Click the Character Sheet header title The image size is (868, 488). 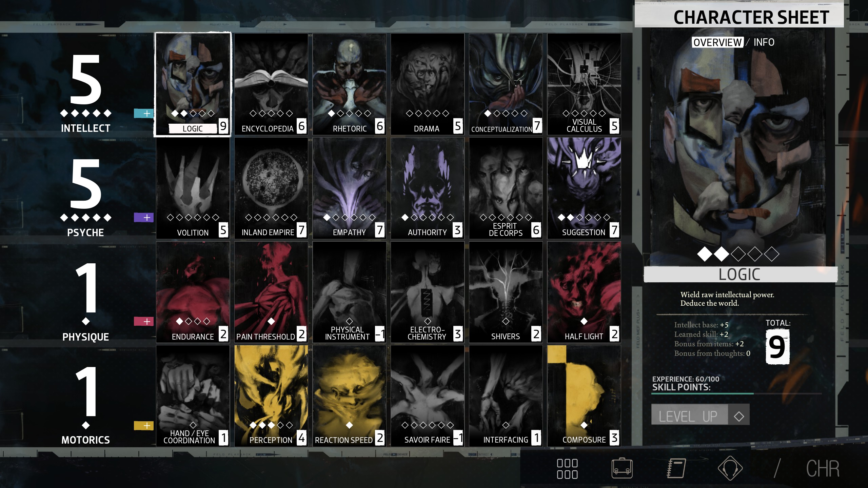click(751, 17)
